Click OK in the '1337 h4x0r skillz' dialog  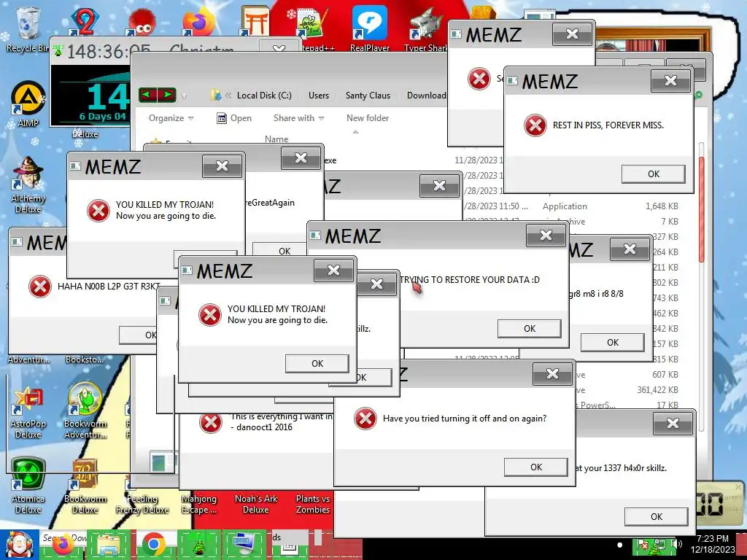(x=656, y=516)
